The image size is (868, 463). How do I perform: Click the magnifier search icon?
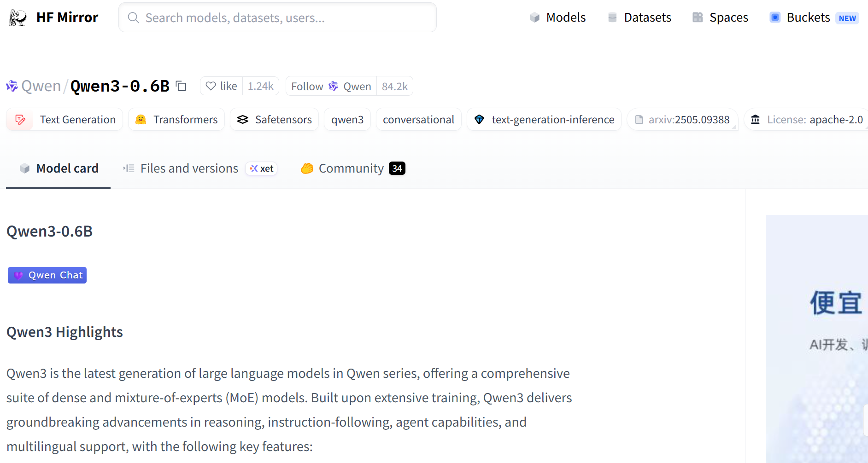point(133,17)
